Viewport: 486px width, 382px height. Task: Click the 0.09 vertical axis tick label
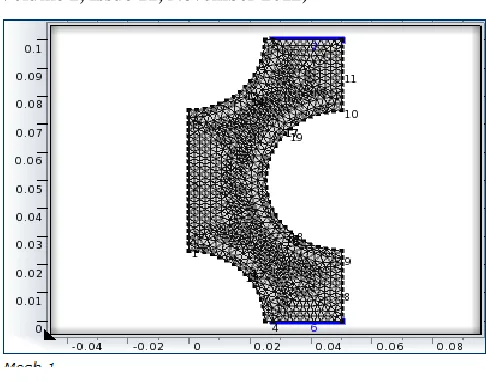29,77
